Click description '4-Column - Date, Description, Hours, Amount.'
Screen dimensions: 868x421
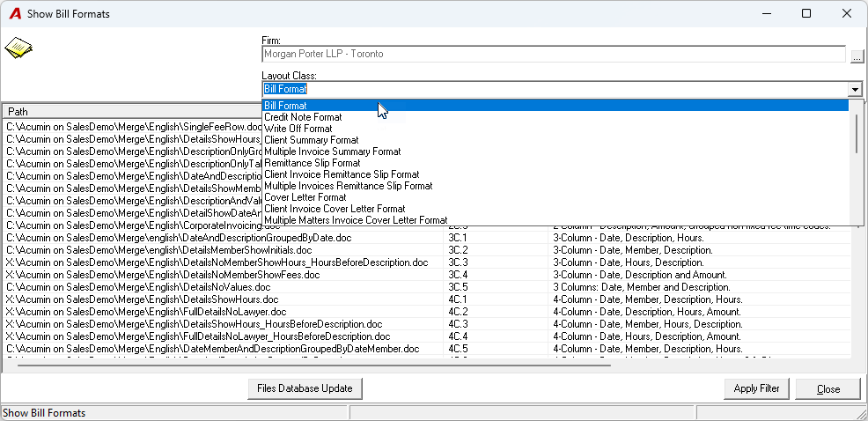[x=646, y=312]
